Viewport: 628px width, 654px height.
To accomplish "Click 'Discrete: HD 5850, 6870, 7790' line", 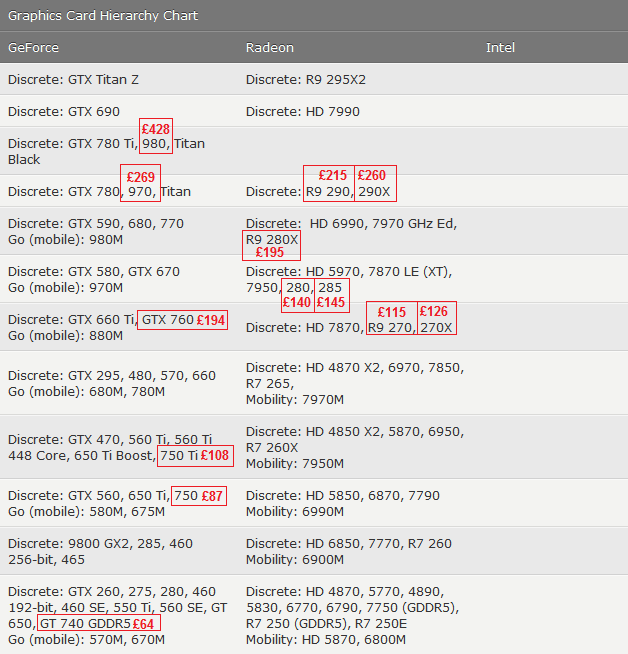I will (x=343, y=495).
